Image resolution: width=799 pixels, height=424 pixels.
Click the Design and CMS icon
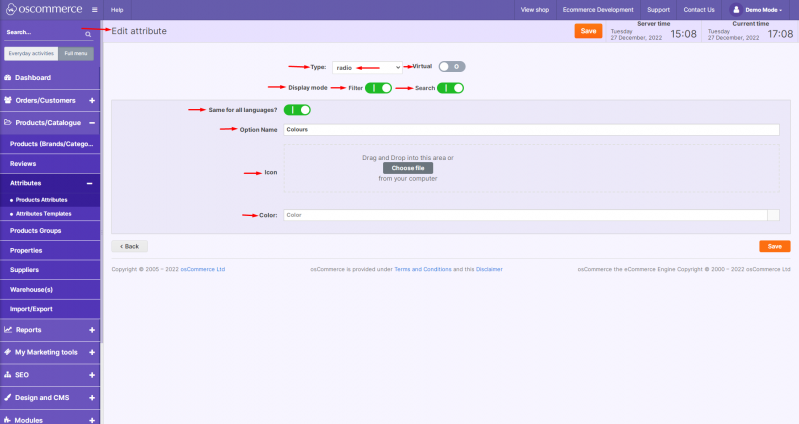[8, 397]
